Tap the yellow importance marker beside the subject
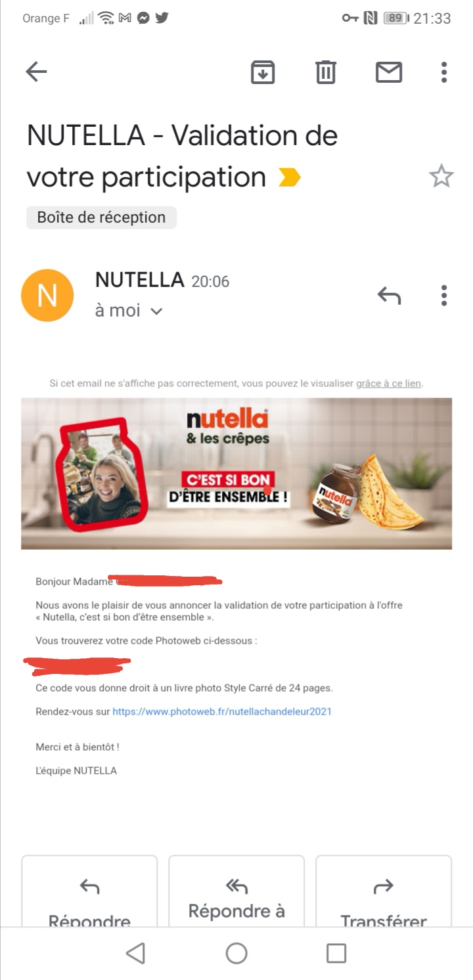The width and height of the screenshot is (473, 980). [290, 177]
